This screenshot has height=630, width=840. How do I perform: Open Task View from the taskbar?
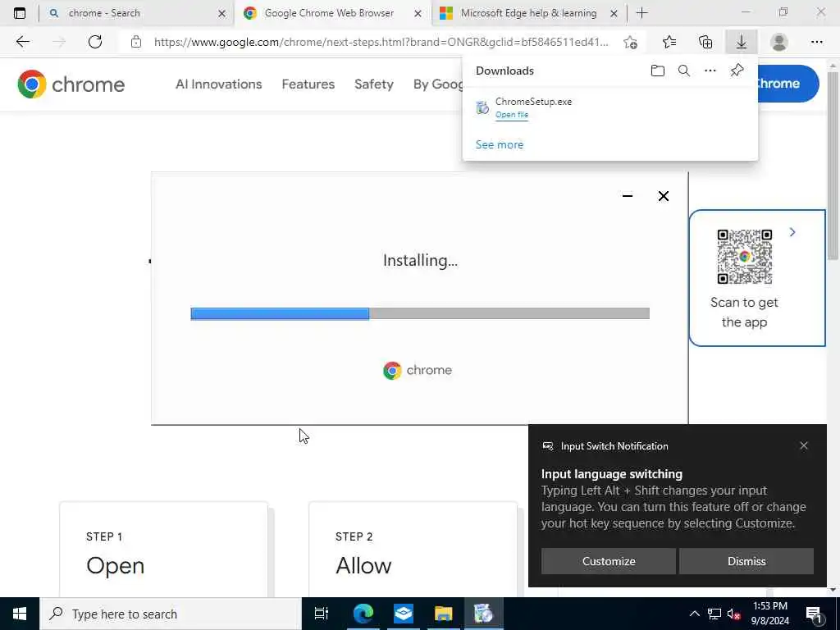[322, 614]
